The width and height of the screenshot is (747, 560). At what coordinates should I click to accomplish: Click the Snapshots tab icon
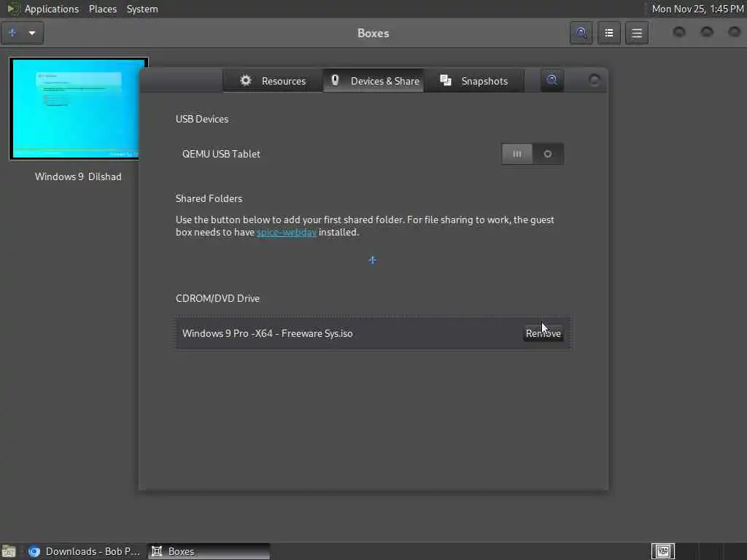coord(446,80)
